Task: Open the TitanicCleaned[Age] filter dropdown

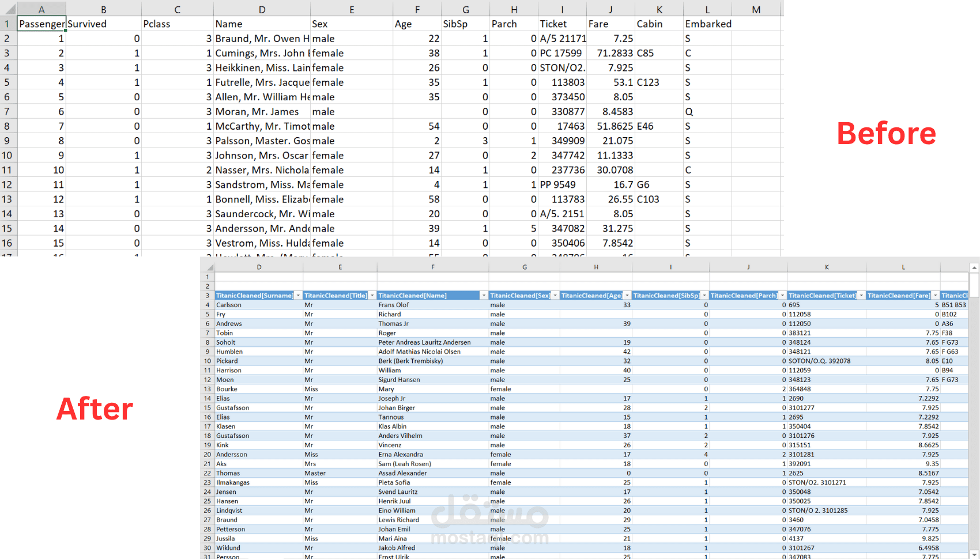Action: click(x=627, y=296)
